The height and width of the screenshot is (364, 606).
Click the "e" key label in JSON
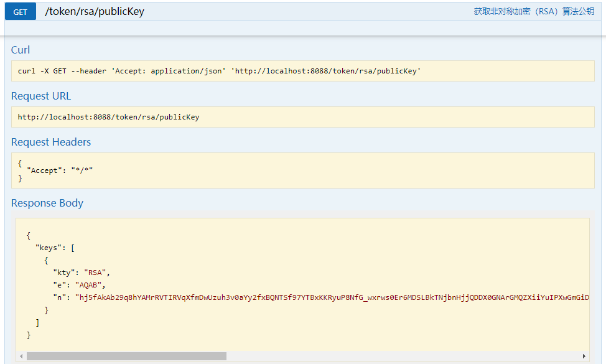(60, 285)
